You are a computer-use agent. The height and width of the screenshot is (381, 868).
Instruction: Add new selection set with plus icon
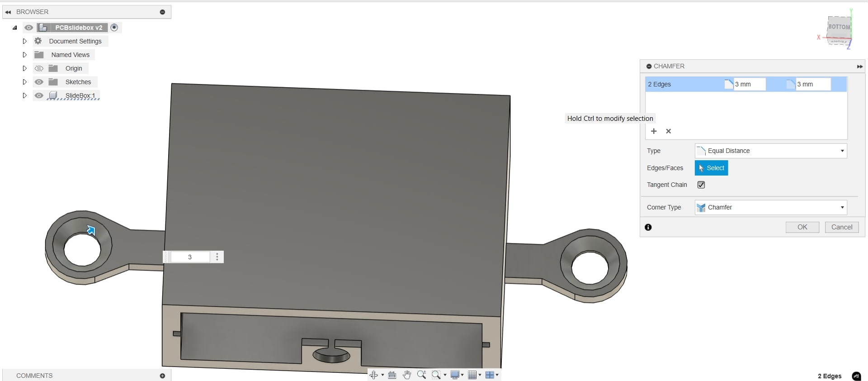tap(654, 131)
